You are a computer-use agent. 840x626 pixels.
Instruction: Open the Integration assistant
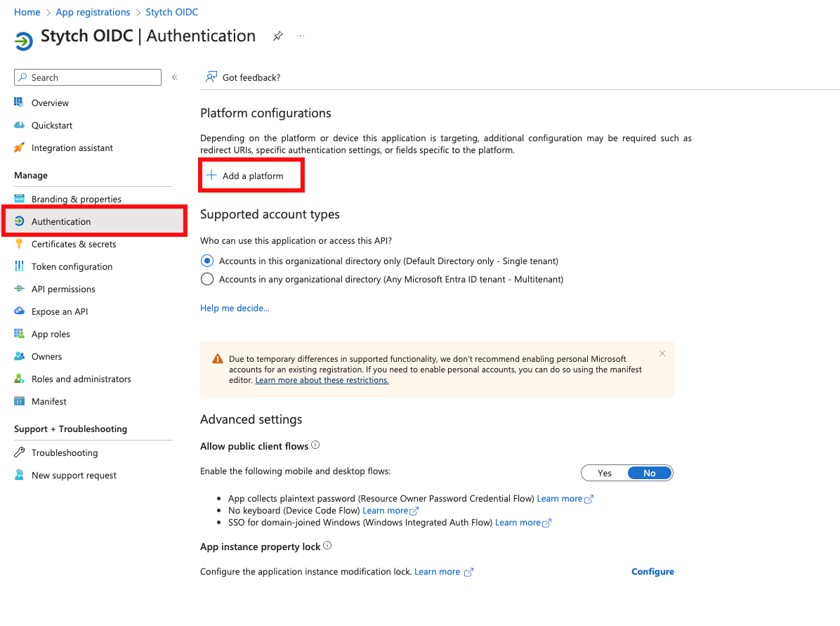[72, 148]
